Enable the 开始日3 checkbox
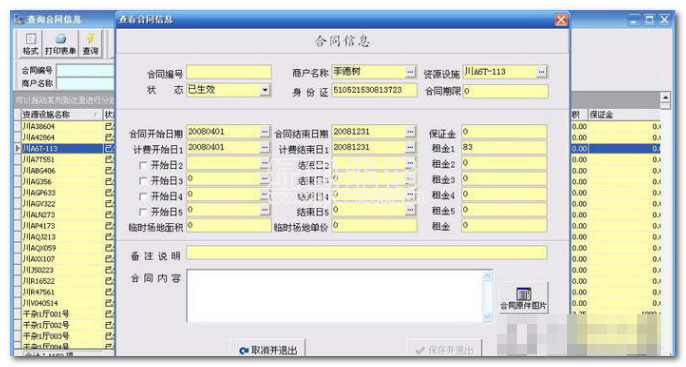Screen dimensions: 686x367 tap(143, 181)
